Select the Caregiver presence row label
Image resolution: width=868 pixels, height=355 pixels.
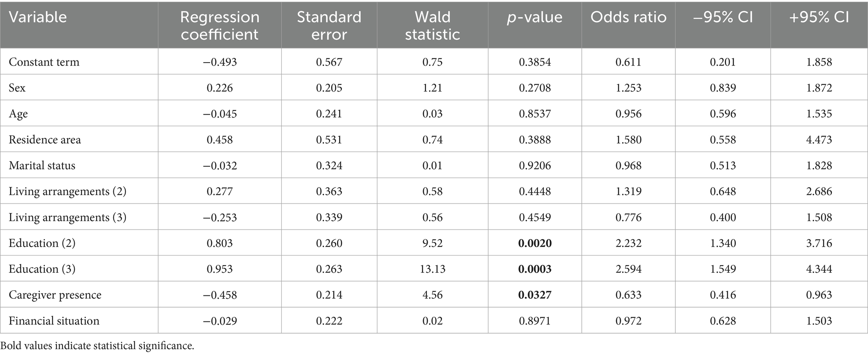point(55,295)
